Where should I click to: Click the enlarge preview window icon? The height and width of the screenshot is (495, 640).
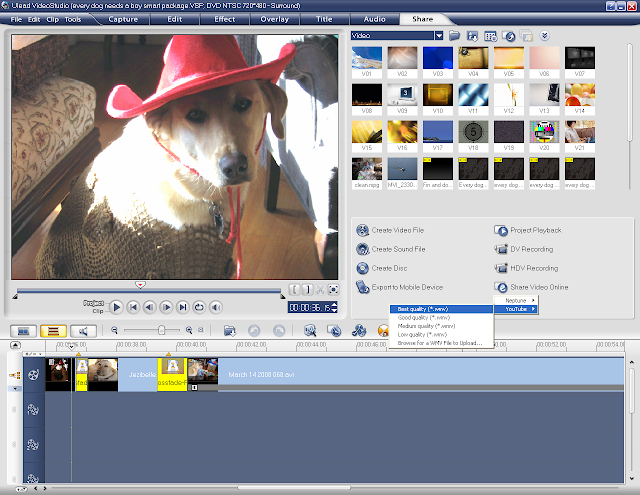[x=333, y=290]
